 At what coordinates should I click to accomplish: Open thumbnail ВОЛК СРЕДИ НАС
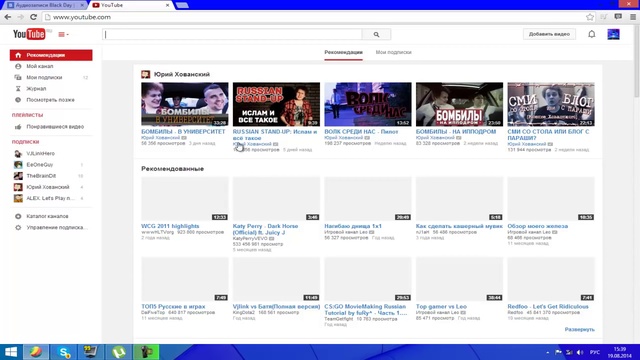point(368,104)
